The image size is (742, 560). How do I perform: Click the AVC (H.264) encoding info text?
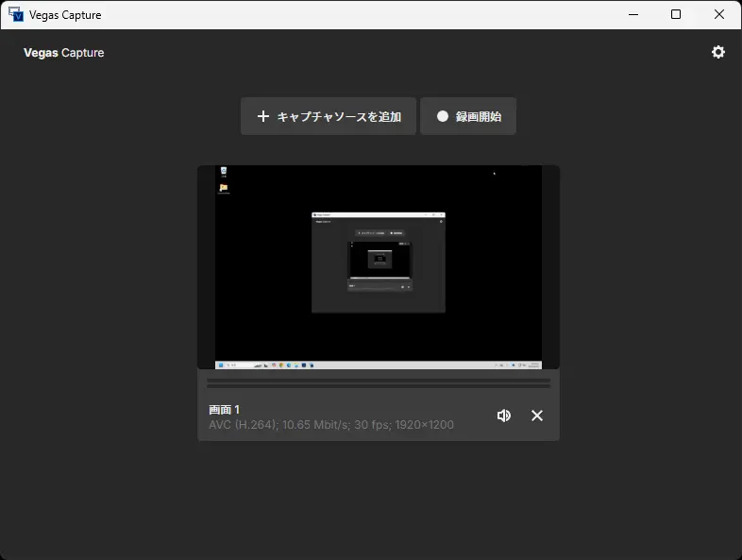[x=331, y=425]
